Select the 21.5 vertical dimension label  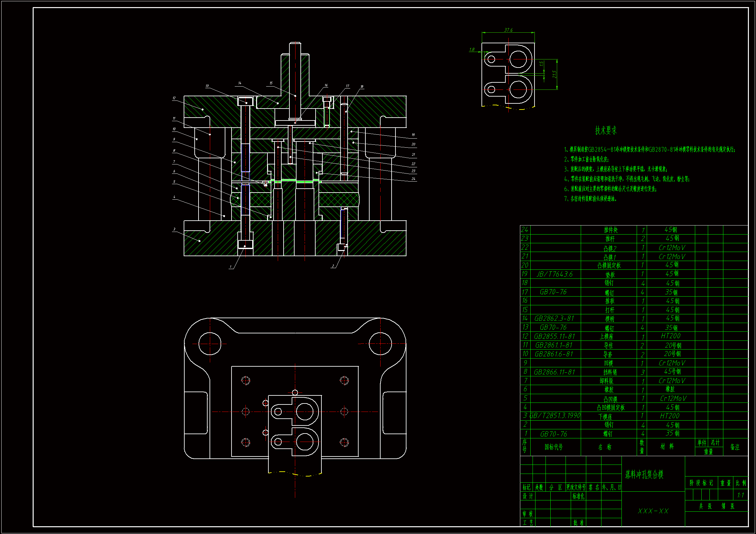pyautogui.click(x=555, y=74)
